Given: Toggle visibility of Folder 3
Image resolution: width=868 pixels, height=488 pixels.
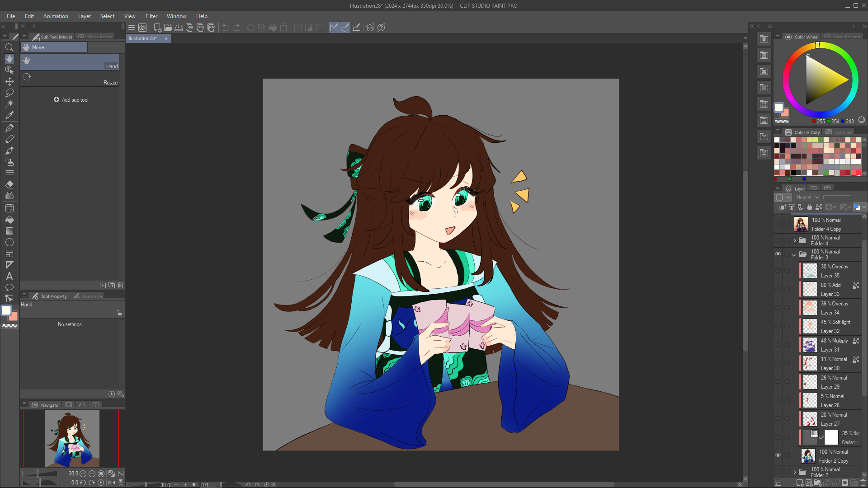Looking at the screenshot, I should (778, 254).
